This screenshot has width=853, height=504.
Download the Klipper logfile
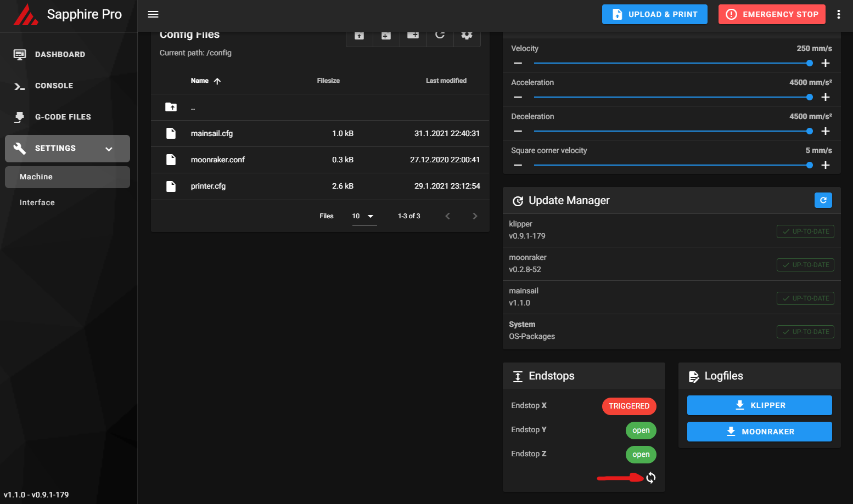759,405
